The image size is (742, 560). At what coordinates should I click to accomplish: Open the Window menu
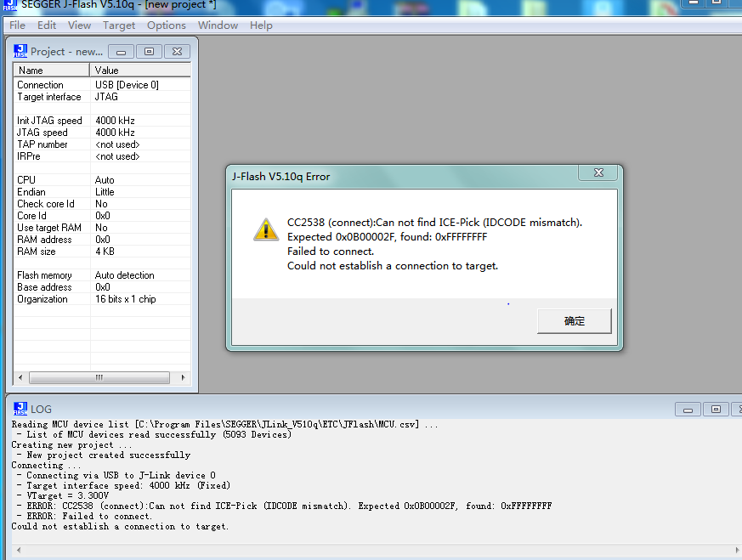pos(218,25)
